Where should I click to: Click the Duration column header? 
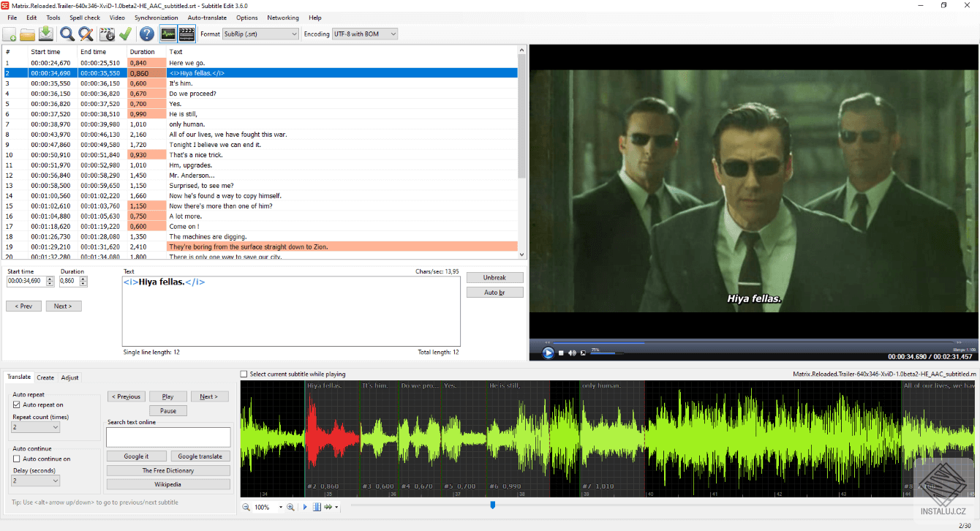(x=146, y=52)
